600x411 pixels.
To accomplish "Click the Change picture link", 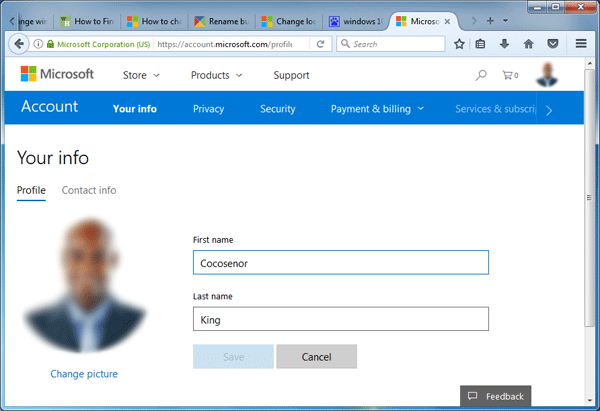I will 84,373.
